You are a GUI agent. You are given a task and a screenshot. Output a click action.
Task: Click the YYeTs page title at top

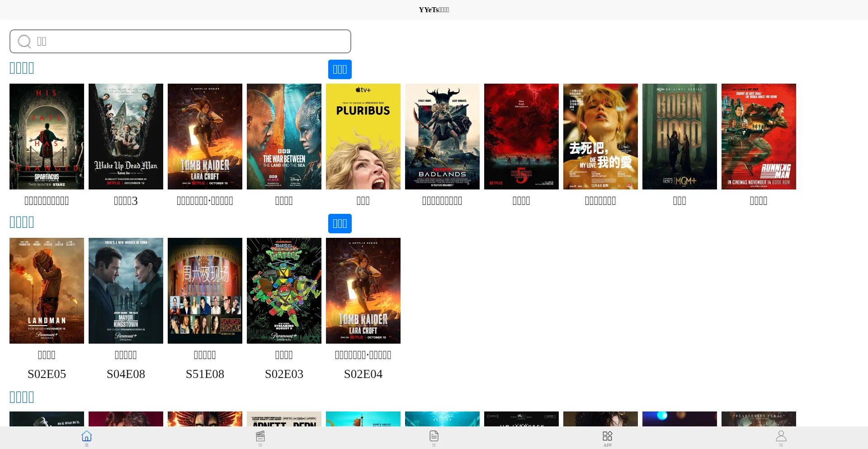point(434,9)
